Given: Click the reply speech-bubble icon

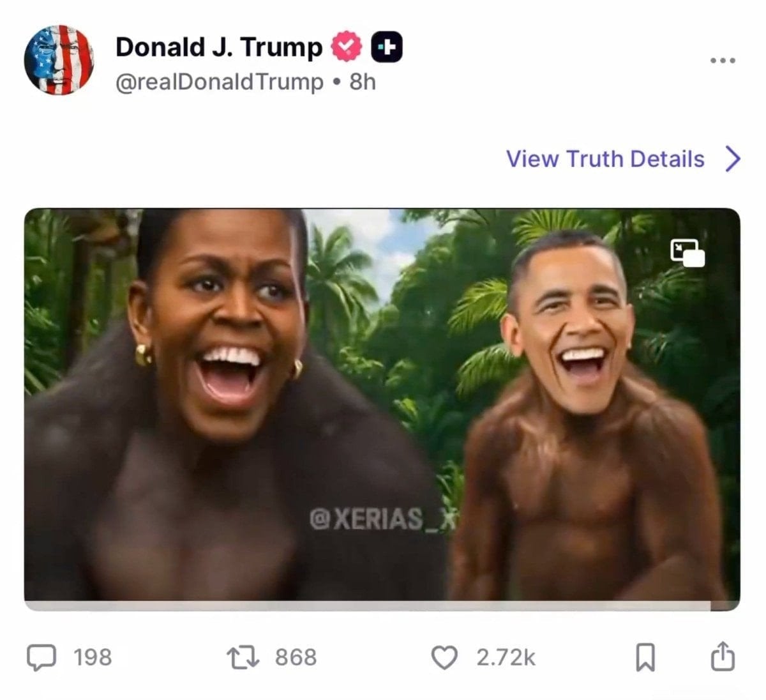Looking at the screenshot, I should 41,657.
